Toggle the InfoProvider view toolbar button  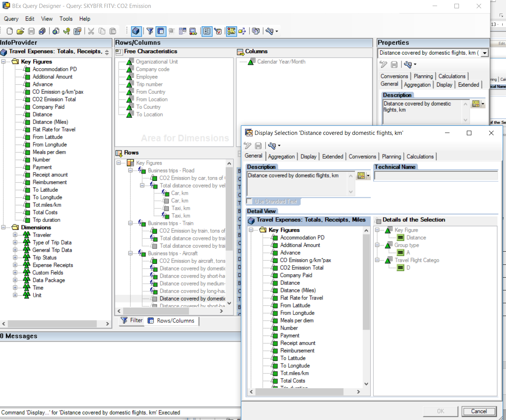[x=136, y=31]
